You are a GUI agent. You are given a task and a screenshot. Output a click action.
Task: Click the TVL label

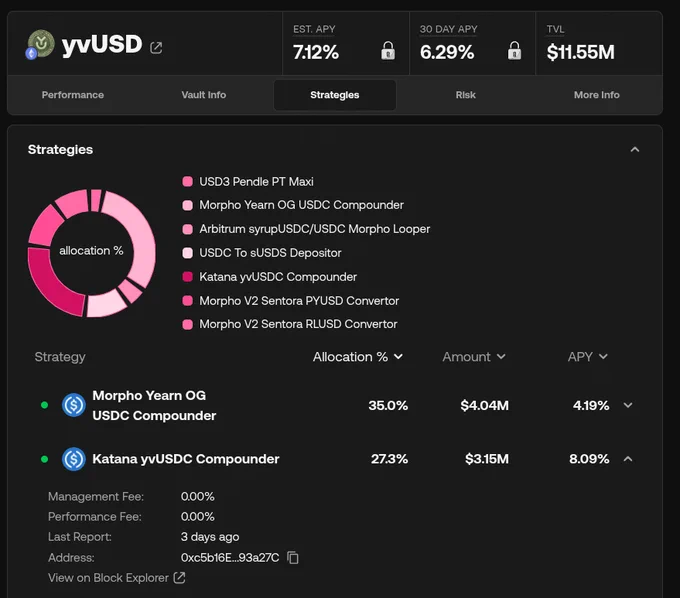pos(555,29)
